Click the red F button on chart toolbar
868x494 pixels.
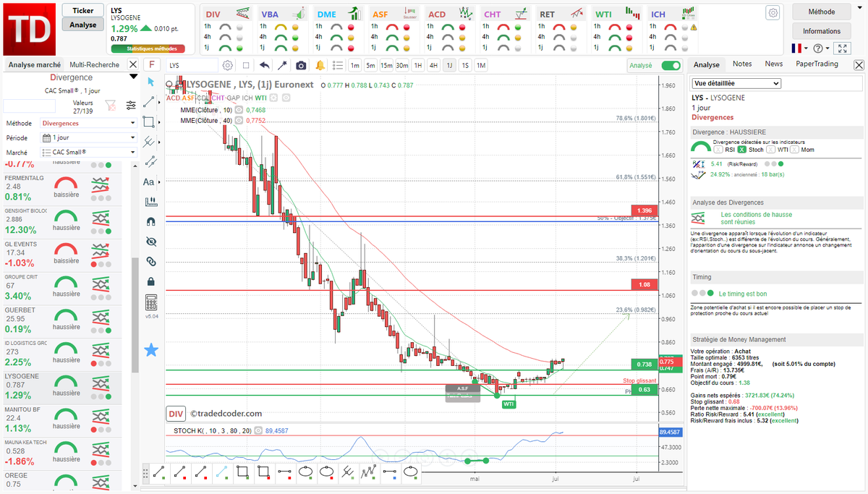152,65
